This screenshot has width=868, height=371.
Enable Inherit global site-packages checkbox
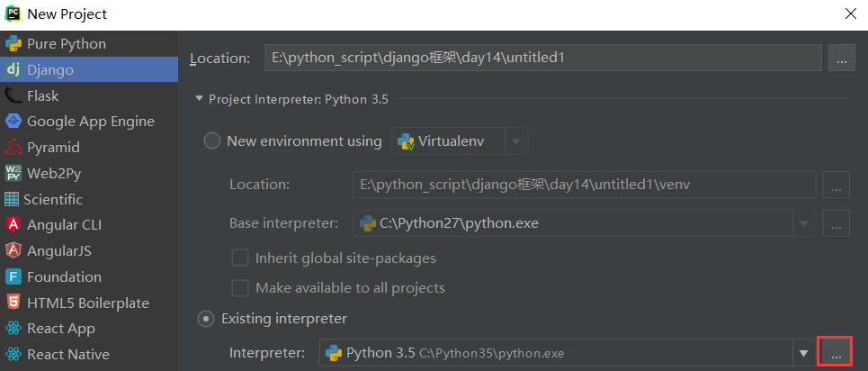(x=240, y=258)
